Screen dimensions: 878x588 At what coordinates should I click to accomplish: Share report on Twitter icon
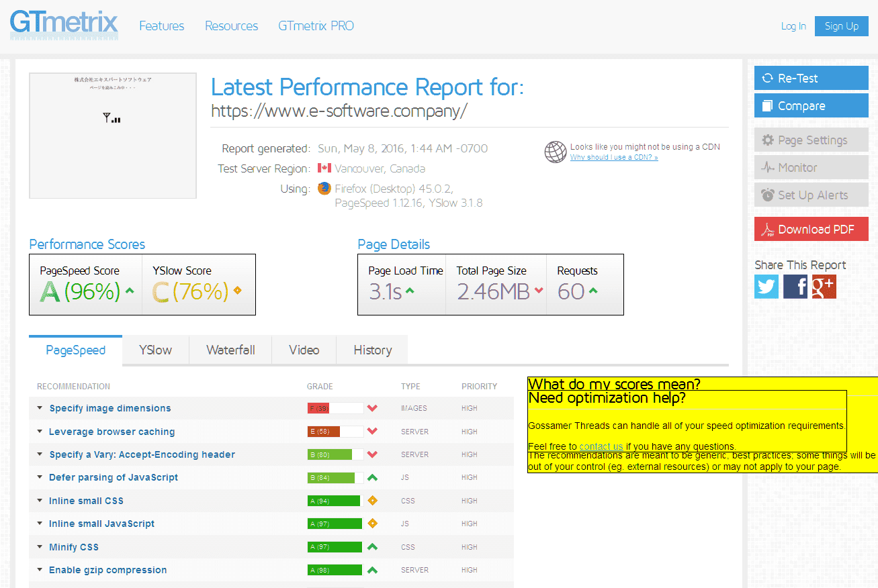[x=766, y=287]
